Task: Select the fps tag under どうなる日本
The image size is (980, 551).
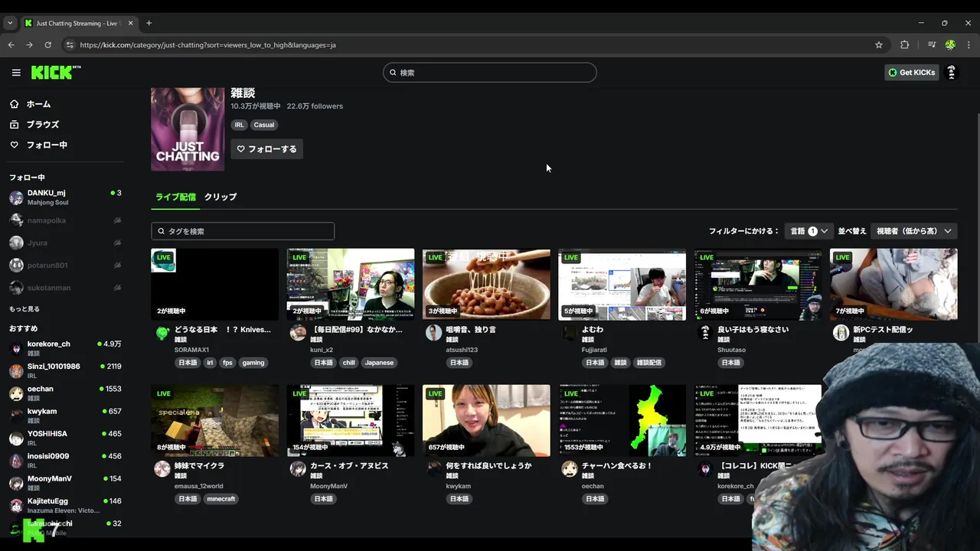Action: (x=227, y=363)
